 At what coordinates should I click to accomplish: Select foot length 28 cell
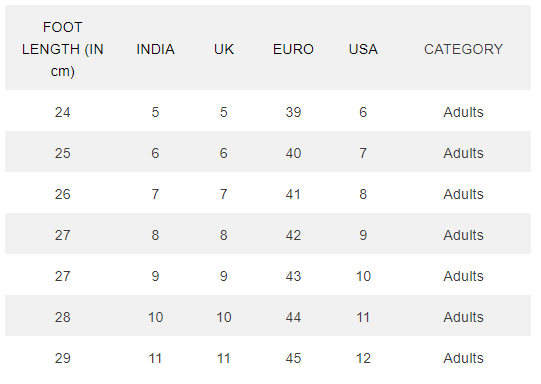pyautogui.click(x=62, y=317)
